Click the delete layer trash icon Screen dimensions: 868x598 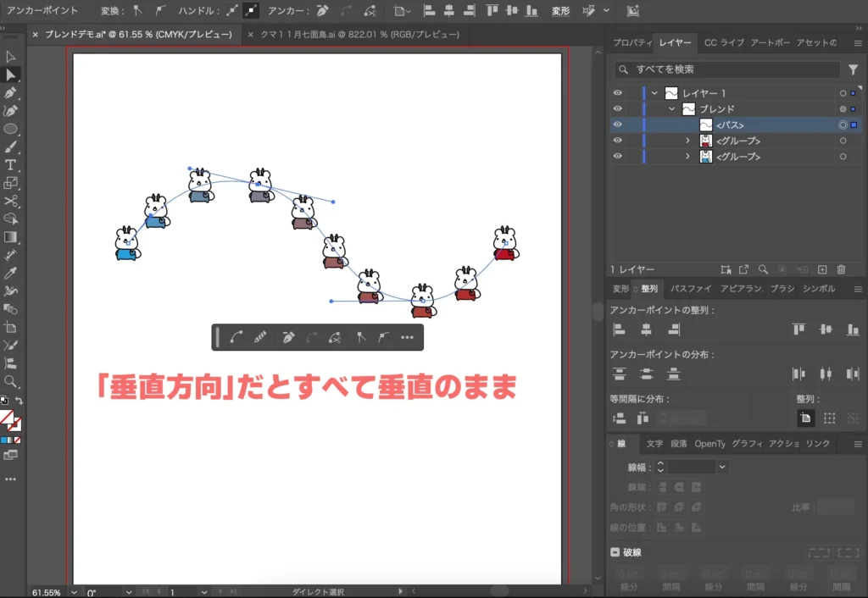(x=841, y=269)
